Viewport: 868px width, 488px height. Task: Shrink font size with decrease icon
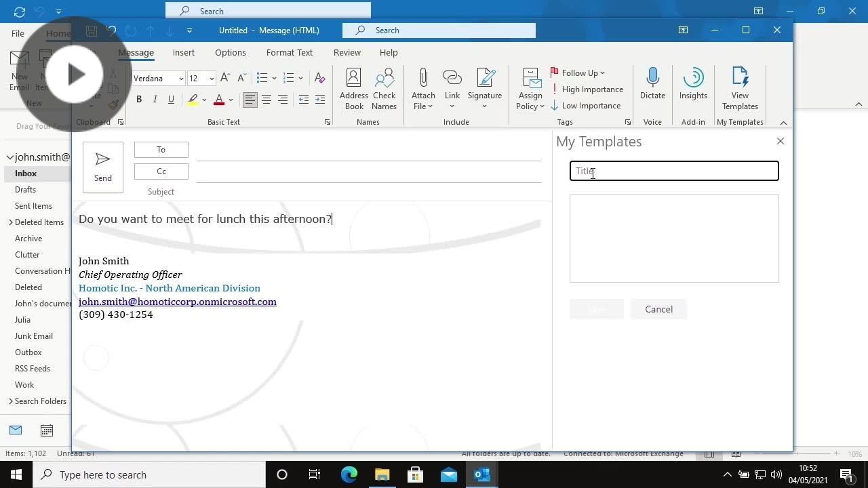coord(241,78)
